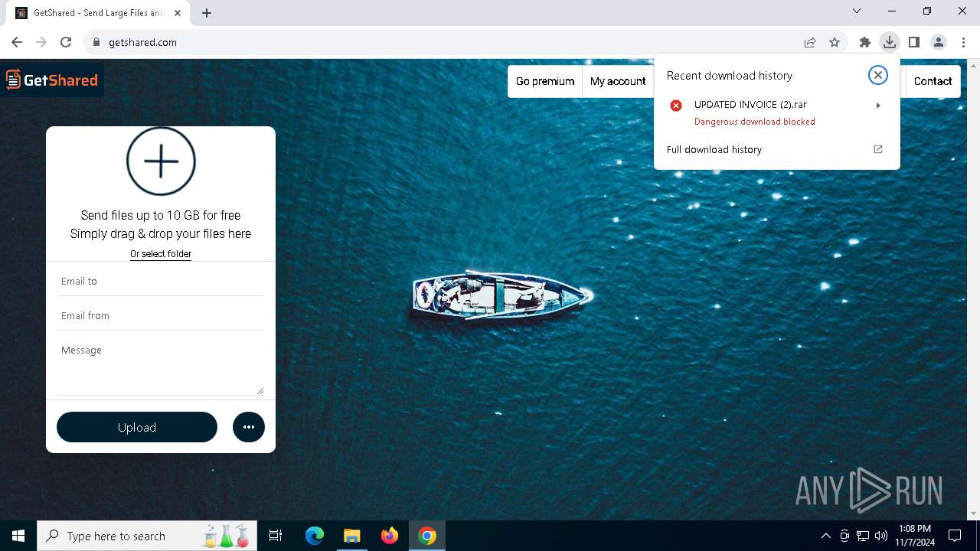This screenshot has height=551, width=980.
Task: Open Go premium menu item
Action: 545,81
